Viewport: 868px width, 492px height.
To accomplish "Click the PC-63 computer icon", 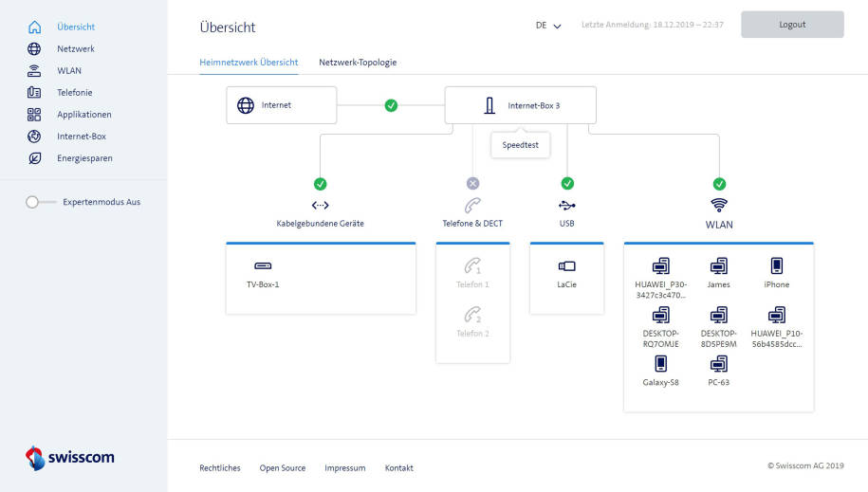I will tap(719, 364).
